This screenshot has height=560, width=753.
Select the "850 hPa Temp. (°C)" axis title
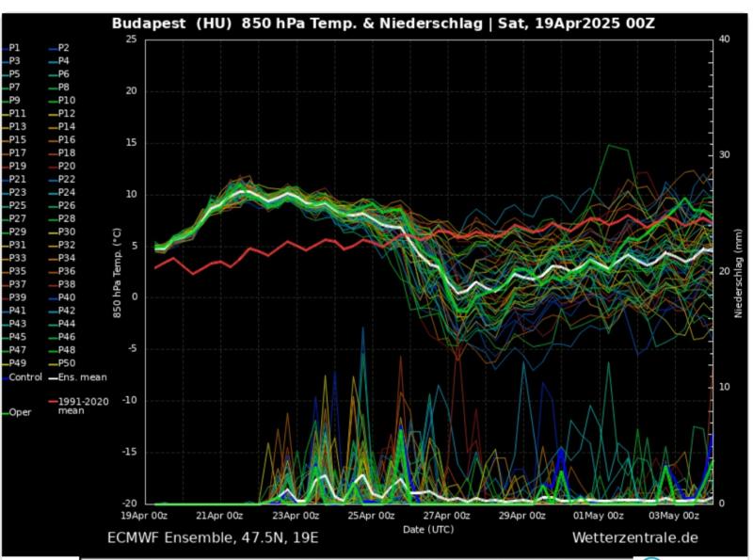117,272
